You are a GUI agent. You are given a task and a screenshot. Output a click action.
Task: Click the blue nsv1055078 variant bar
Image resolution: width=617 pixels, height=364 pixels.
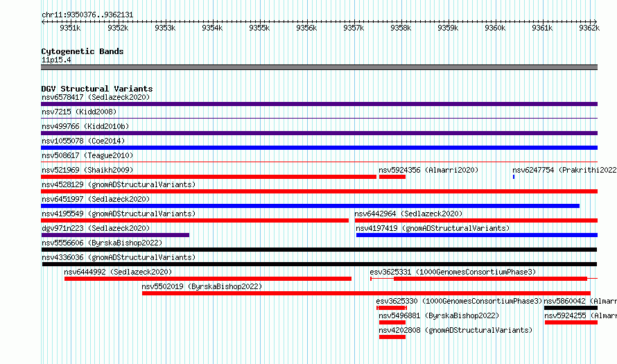[319, 148]
